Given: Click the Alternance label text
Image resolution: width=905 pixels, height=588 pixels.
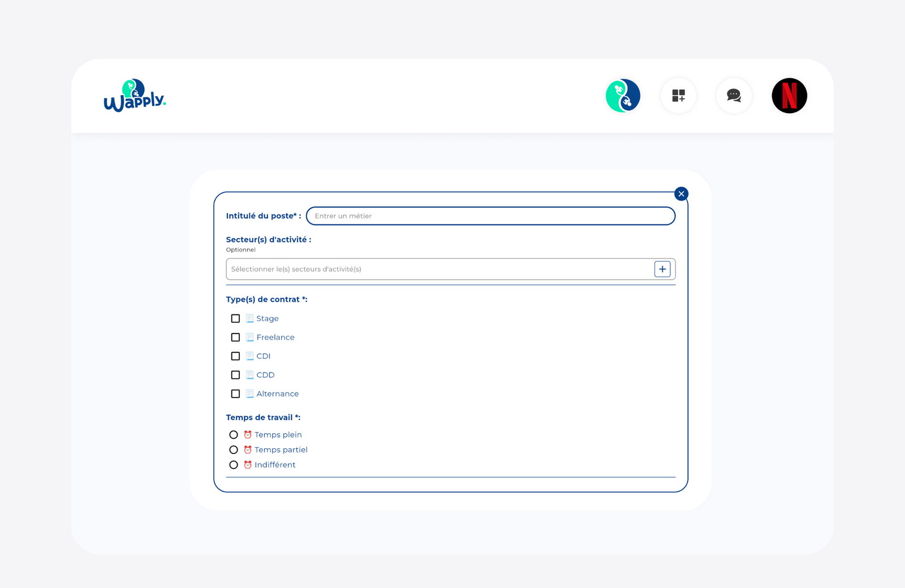Looking at the screenshot, I should click(277, 394).
